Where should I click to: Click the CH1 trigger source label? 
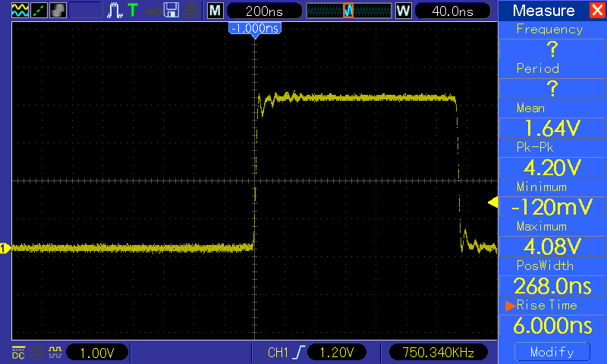(278, 353)
